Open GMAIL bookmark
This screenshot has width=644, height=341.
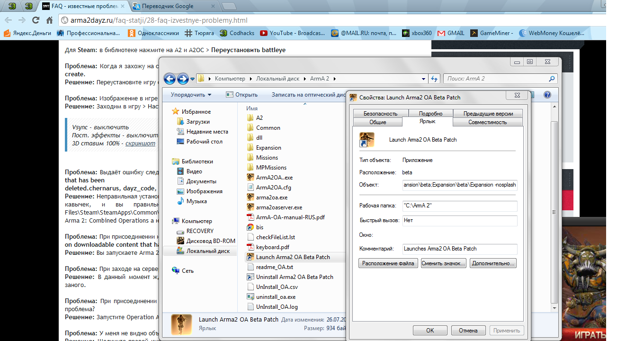[451, 33]
